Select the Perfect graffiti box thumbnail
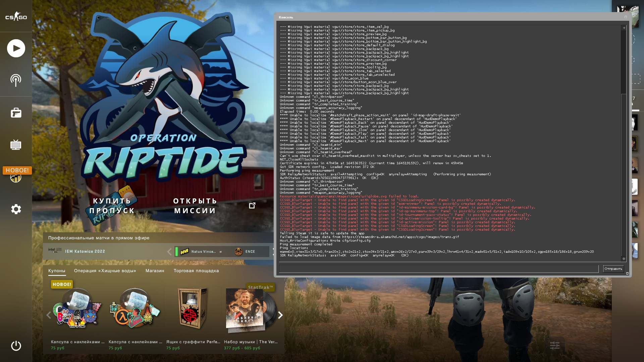644x362 pixels. 193,308
